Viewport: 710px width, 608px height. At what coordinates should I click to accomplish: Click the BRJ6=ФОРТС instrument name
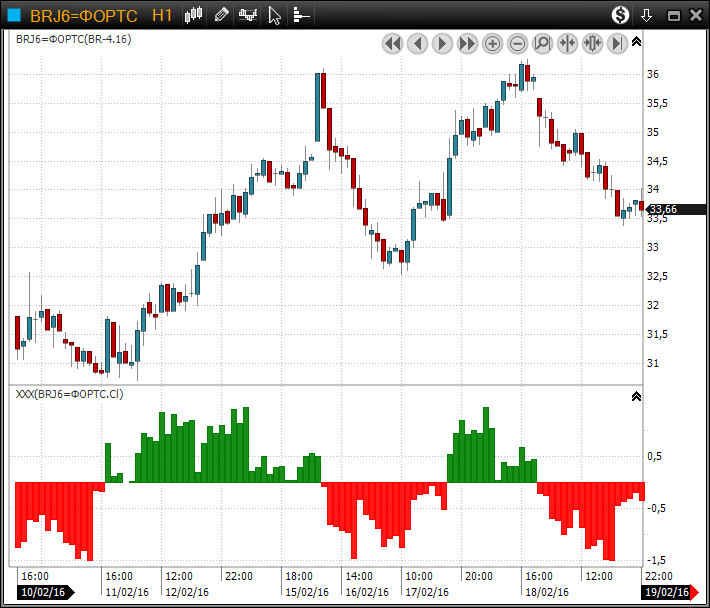84,16
